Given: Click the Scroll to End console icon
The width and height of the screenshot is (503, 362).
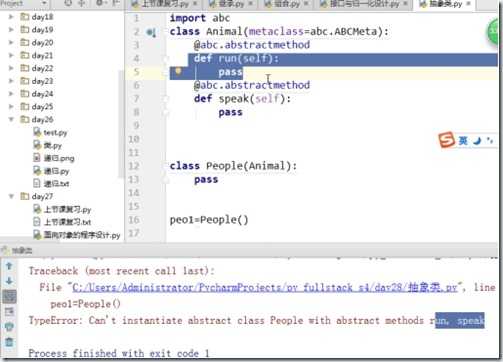Looking at the screenshot, I should (9, 311).
